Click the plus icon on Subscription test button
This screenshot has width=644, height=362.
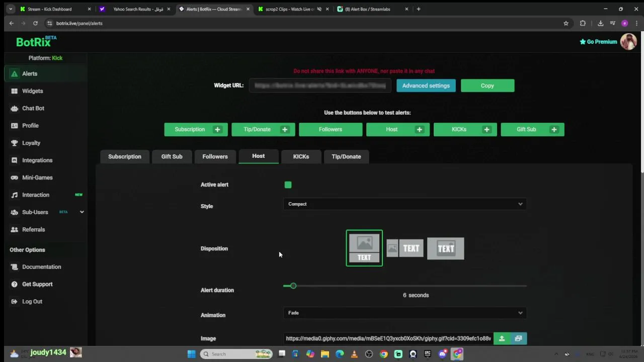click(217, 130)
